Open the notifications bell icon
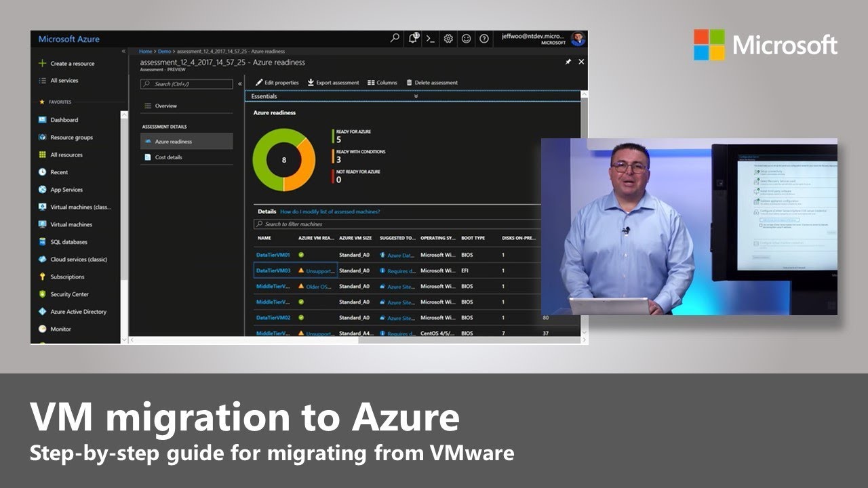 point(414,39)
